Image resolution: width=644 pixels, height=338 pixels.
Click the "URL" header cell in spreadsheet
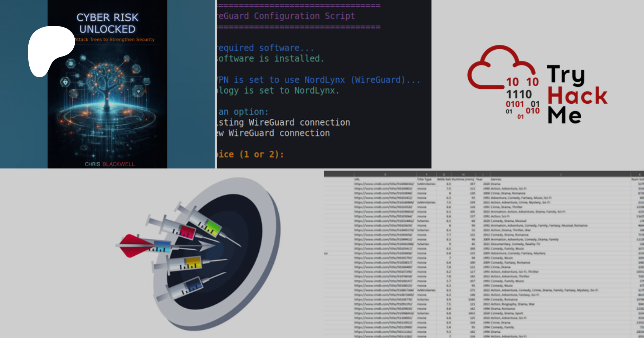357,179
